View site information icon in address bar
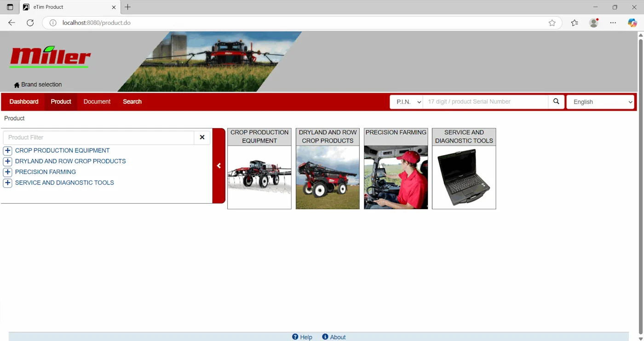 click(x=53, y=23)
